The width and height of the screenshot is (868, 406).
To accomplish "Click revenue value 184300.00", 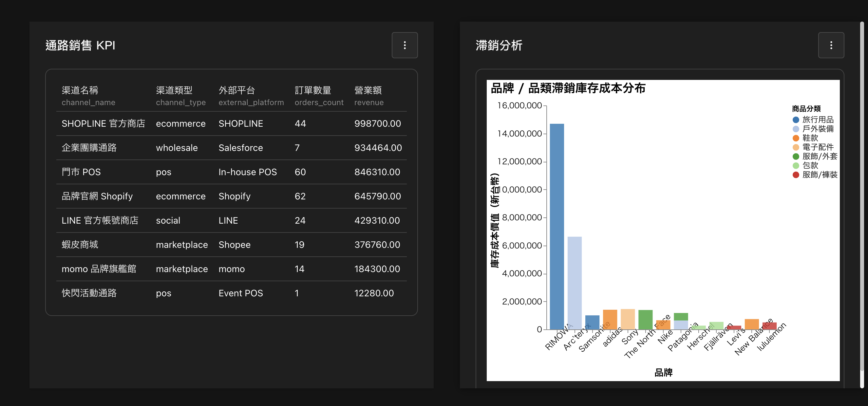I will pyautogui.click(x=377, y=269).
